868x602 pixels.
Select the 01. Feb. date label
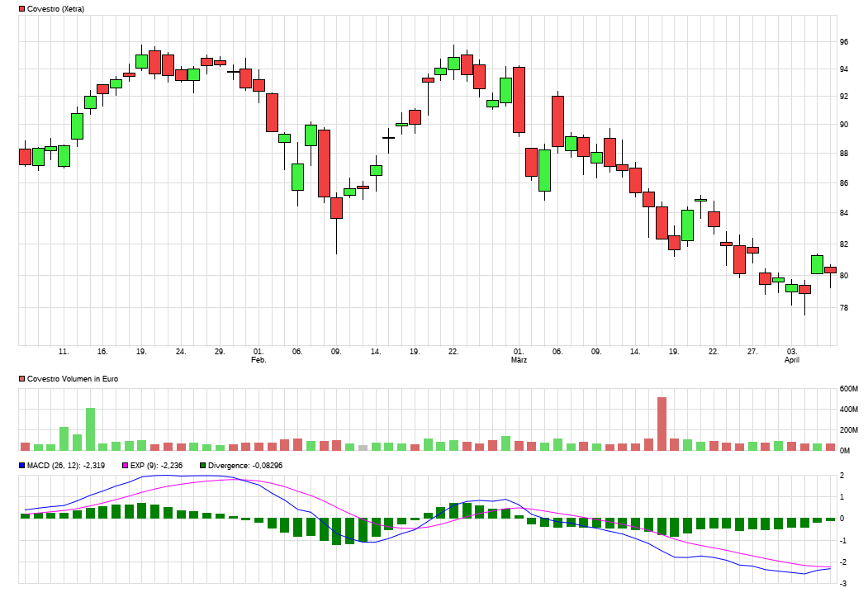pos(259,355)
